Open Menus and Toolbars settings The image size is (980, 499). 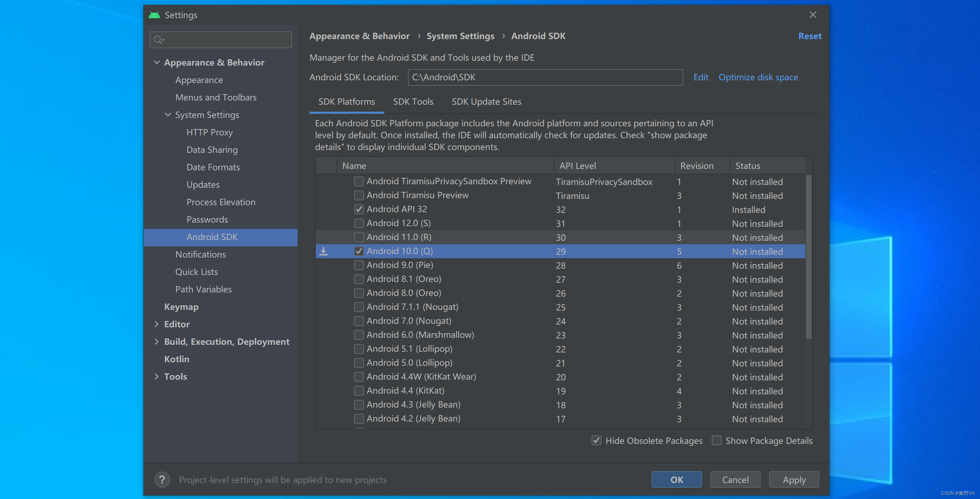point(216,97)
